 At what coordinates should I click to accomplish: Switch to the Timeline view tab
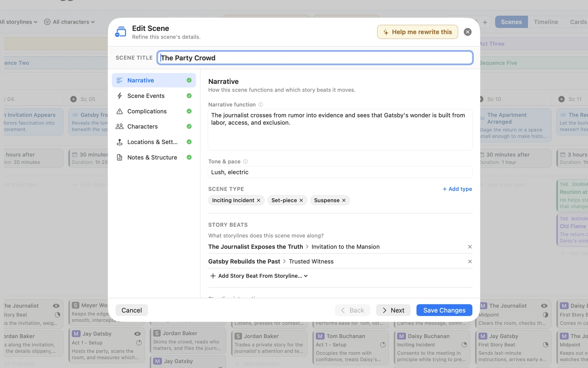point(546,22)
